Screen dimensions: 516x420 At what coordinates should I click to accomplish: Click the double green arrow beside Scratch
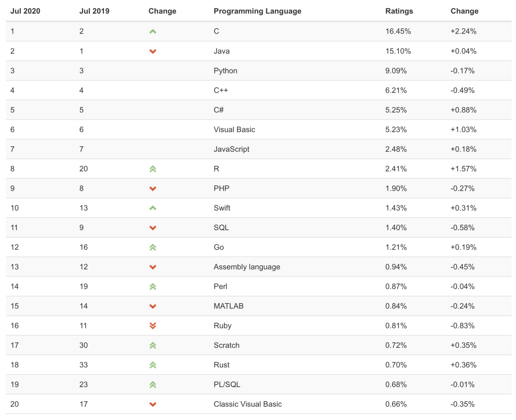pos(153,345)
